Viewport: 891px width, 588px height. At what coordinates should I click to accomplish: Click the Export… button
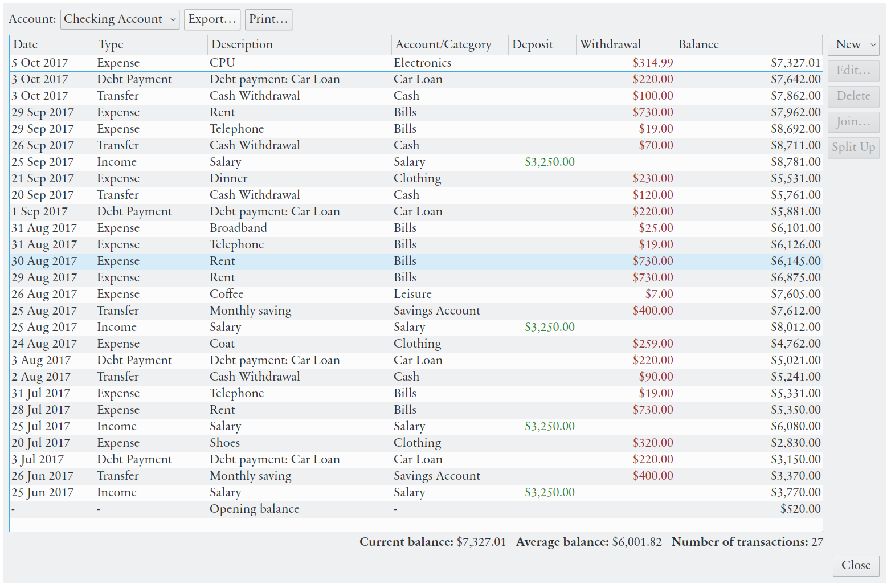click(212, 19)
